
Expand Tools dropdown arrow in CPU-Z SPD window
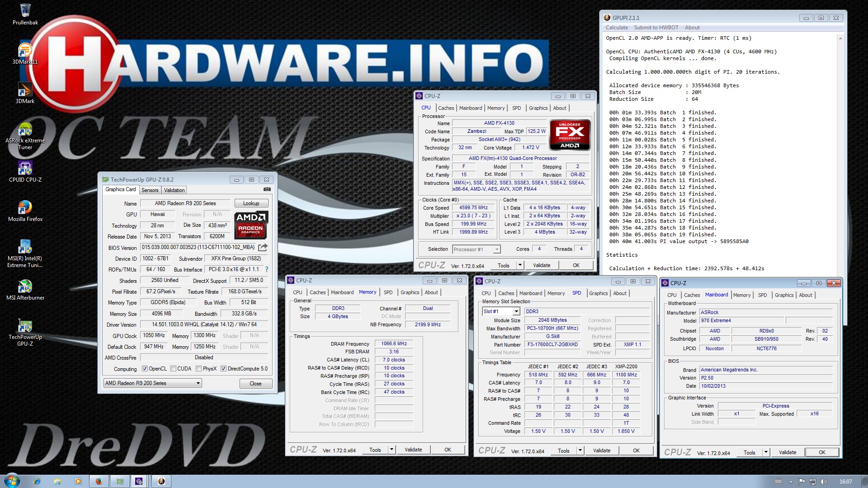click(x=580, y=450)
